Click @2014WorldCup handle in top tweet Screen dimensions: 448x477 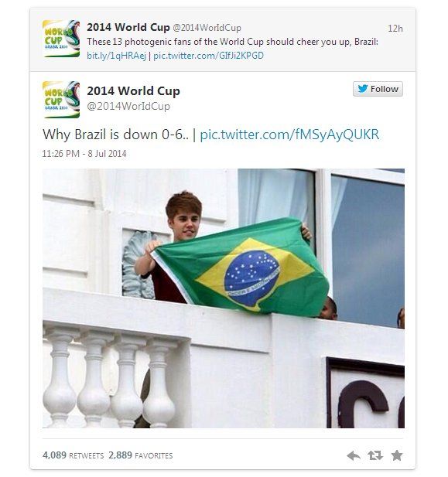(x=207, y=28)
